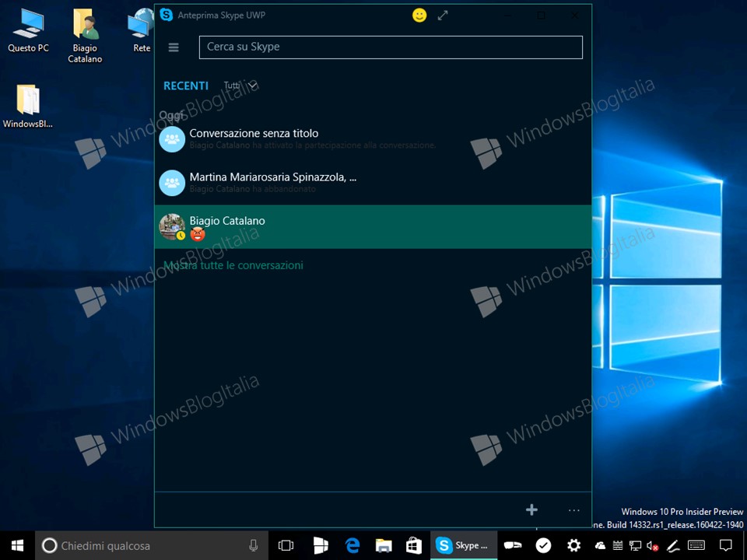Image resolution: width=747 pixels, height=560 pixels.
Task: Expand the Tutti filter dropdown
Action: tap(240, 86)
